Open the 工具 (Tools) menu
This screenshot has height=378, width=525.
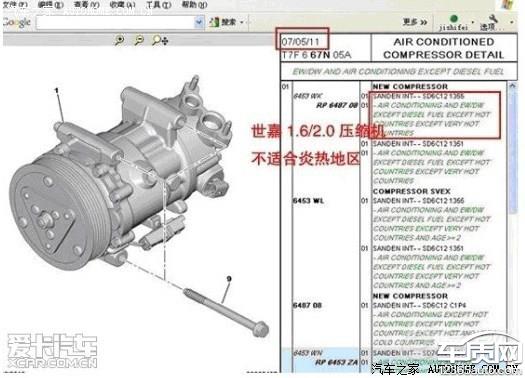[x=159, y=5]
